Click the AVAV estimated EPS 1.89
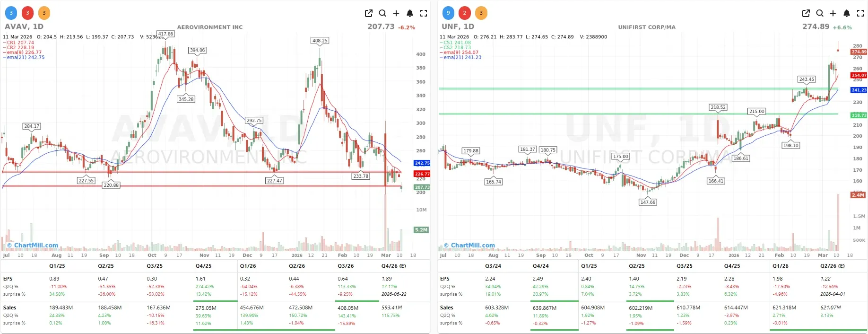 point(387,279)
